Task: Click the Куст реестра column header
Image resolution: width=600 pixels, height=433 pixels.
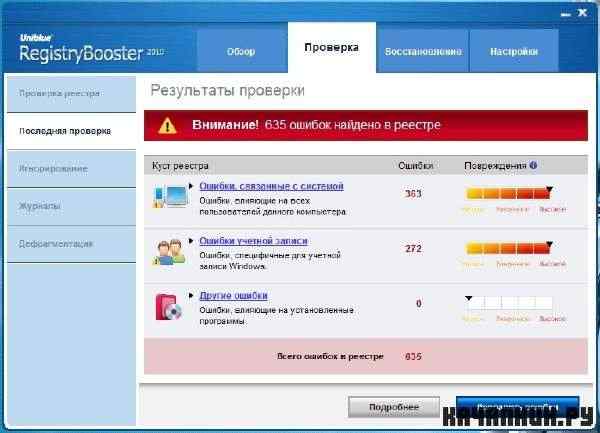Action: coord(180,166)
